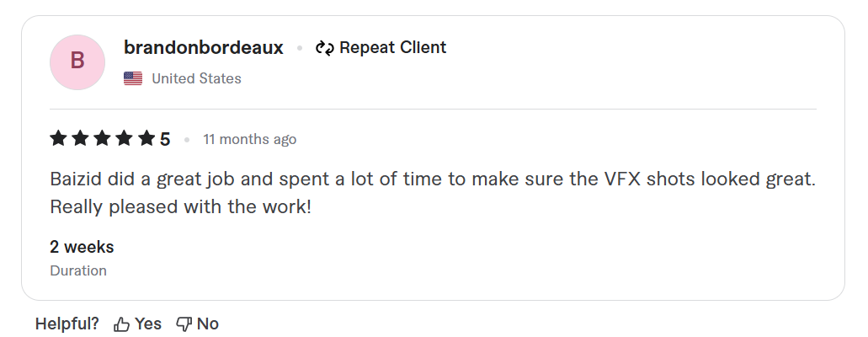Select the fifth rating star
868x337 pixels.
(x=146, y=138)
